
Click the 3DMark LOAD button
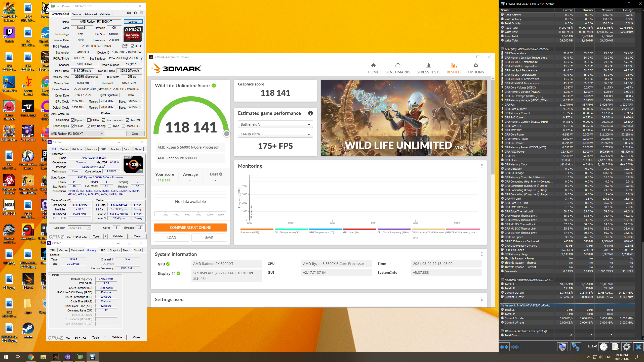(172, 238)
